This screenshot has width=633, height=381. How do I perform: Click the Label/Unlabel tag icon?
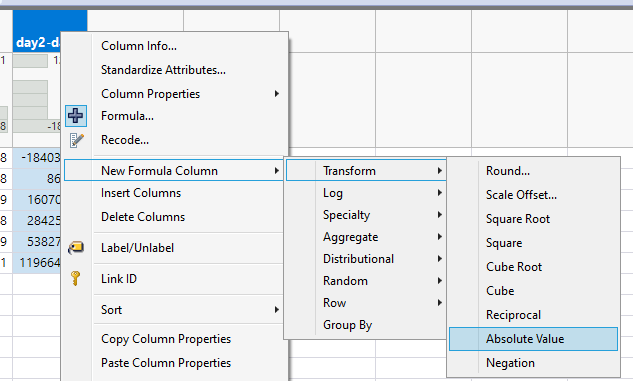75,247
